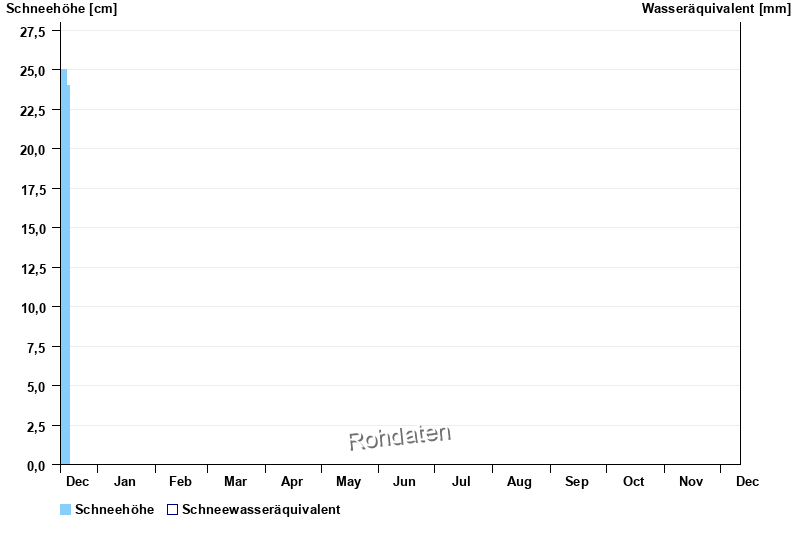Screen dimensions: 800x550
Task: Click the empty Schneewasseräquivalent legend swatch
Action: click(172, 510)
